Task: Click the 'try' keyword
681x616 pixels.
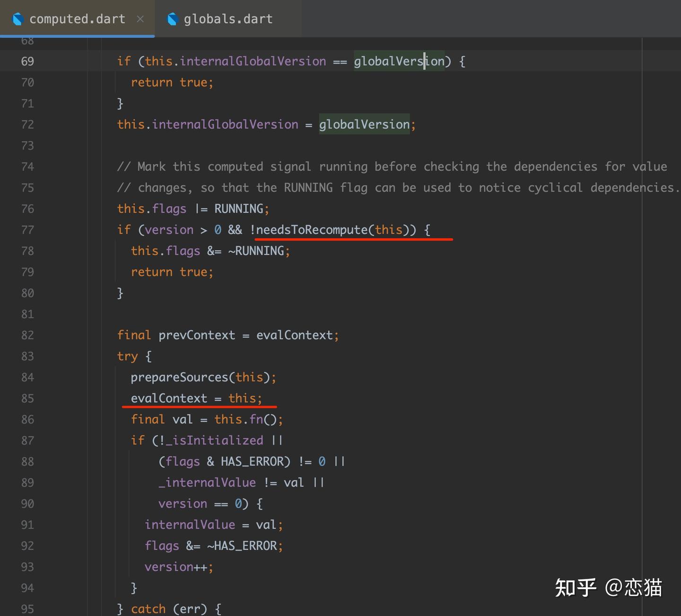Action: pyautogui.click(x=127, y=356)
